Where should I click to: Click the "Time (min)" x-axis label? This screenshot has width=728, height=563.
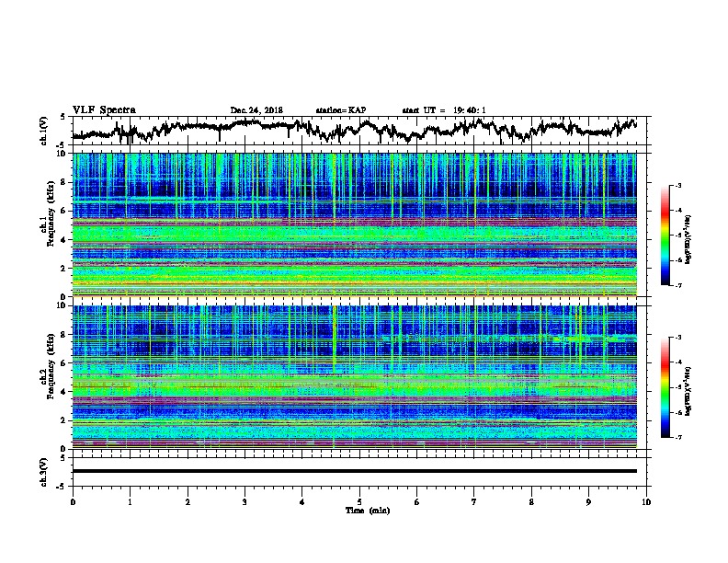[368, 511]
